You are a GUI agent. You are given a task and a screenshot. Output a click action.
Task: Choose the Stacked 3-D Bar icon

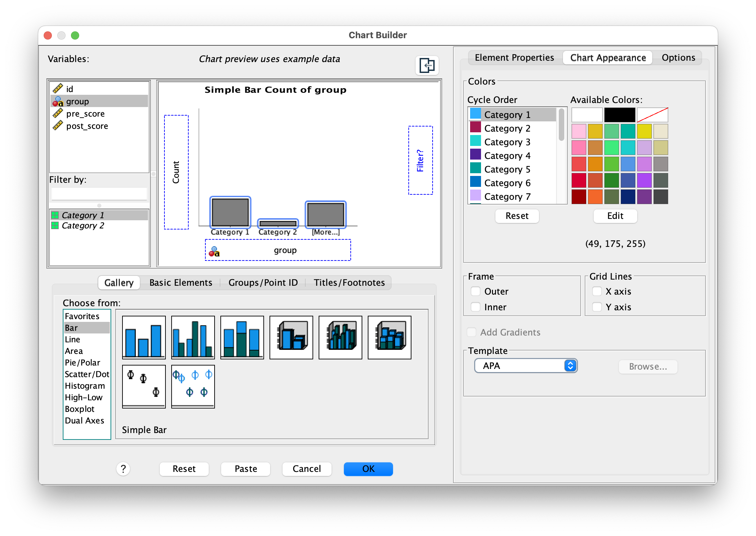click(389, 337)
